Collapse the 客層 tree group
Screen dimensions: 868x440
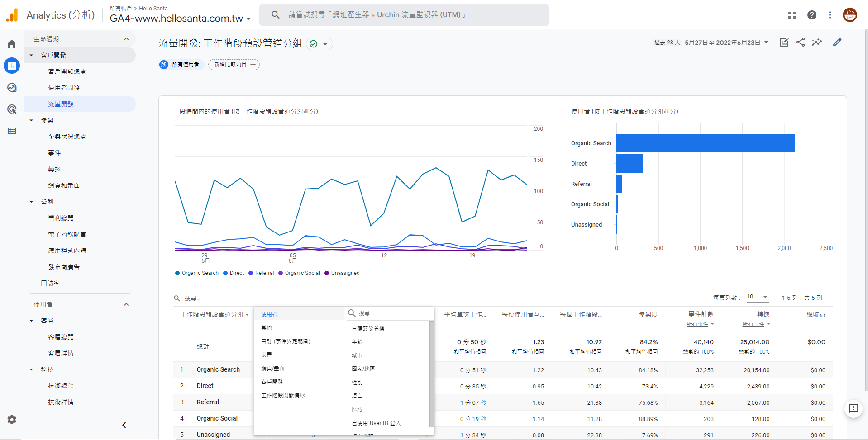(31, 321)
